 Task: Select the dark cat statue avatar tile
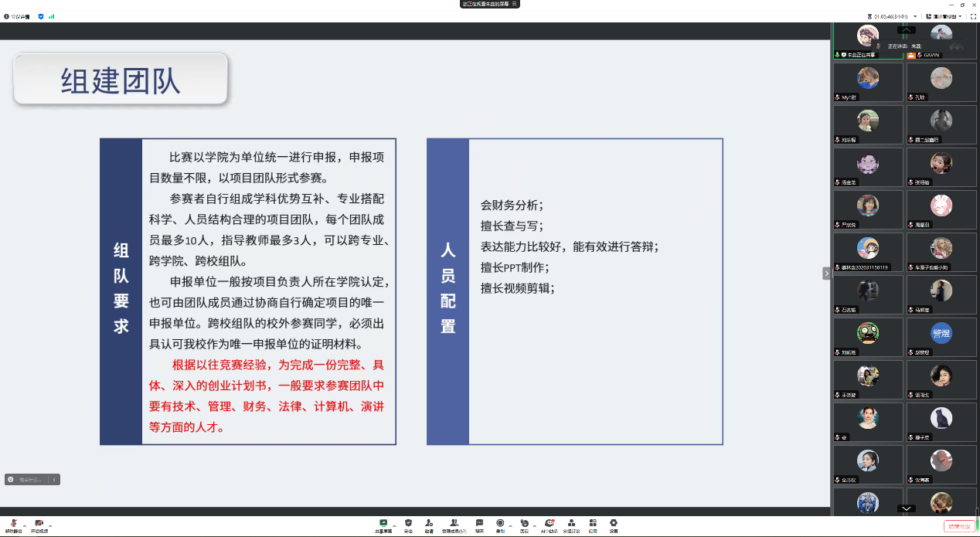click(x=941, y=422)
